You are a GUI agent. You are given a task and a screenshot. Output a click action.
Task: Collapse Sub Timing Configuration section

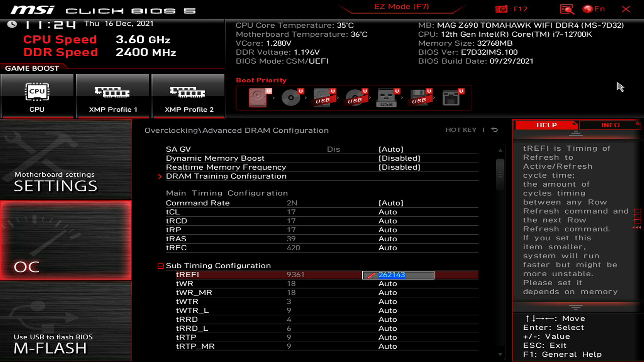pos(160,266)
